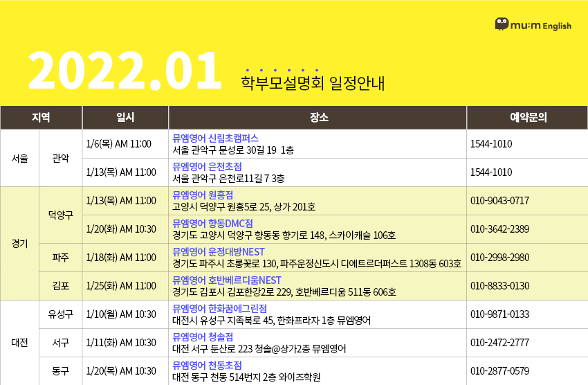
Task: Click phone number 010-2877-0579
Action: 500,371
